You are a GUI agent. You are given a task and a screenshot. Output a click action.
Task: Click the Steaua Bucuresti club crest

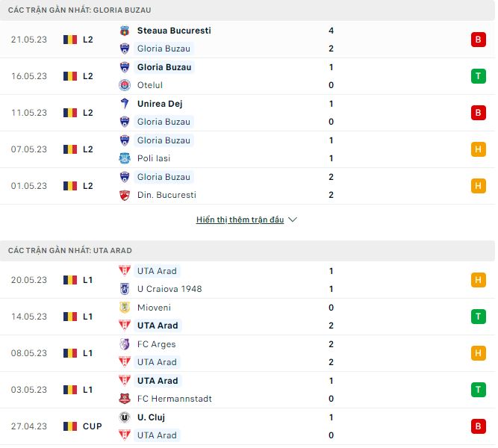click(x=125, y=31)
